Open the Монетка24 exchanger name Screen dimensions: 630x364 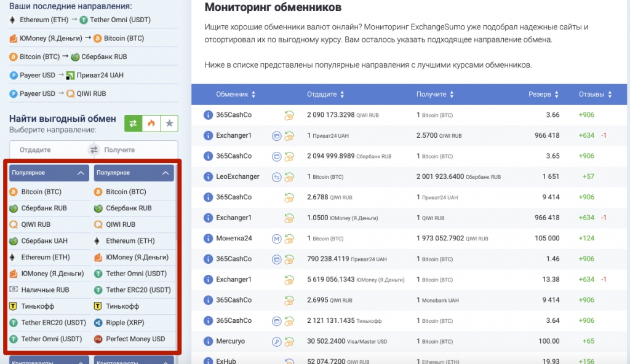(x=234, y=238)
